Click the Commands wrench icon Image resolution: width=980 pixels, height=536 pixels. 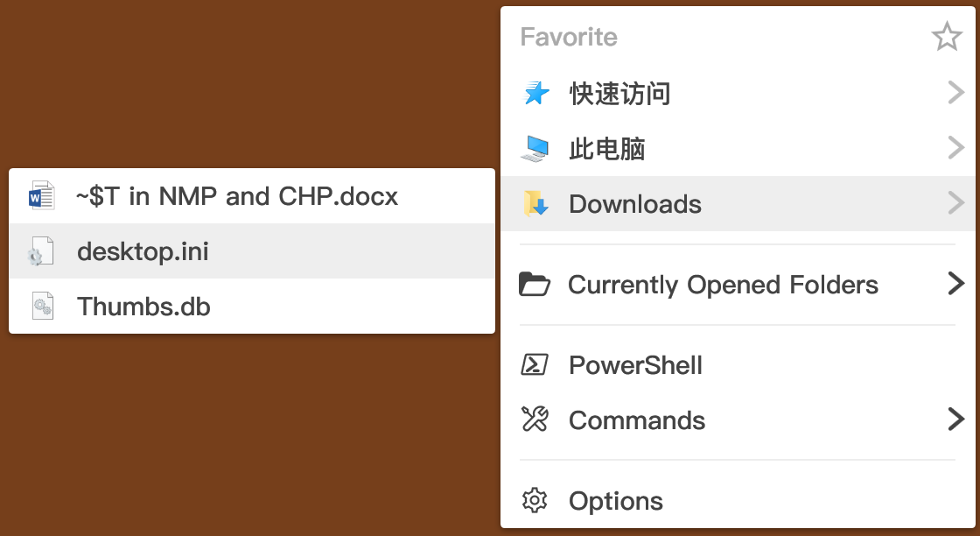(x=535, y=420)
